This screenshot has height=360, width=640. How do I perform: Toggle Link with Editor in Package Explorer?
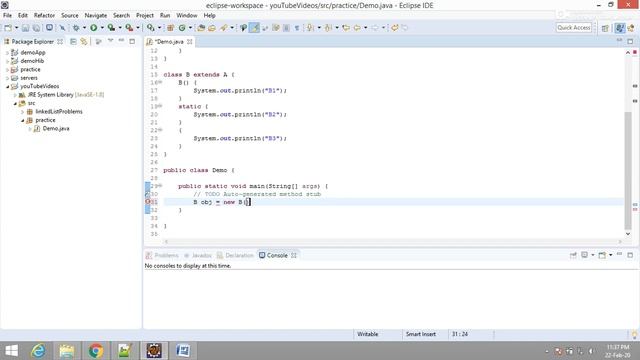coord(84,41)
